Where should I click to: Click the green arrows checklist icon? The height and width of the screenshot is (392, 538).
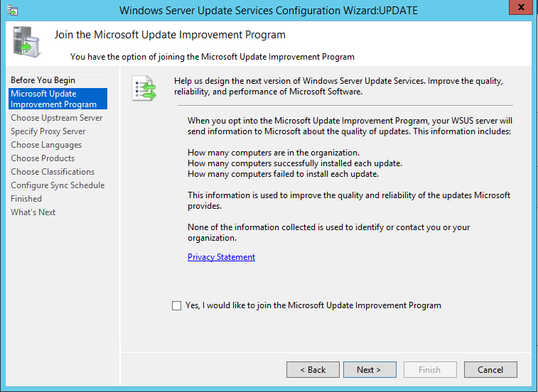point(144,89)
